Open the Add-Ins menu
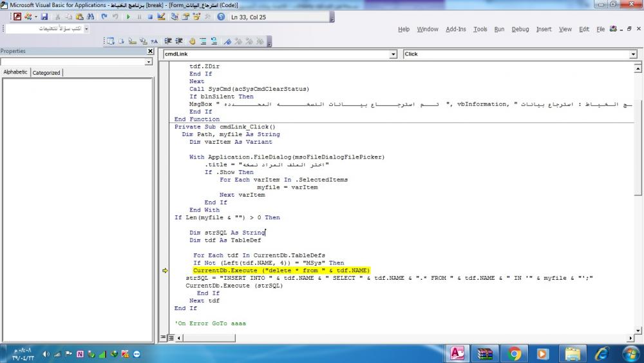Image resolution: width=644 pixels, height=363 pixels. pos(456,29)
